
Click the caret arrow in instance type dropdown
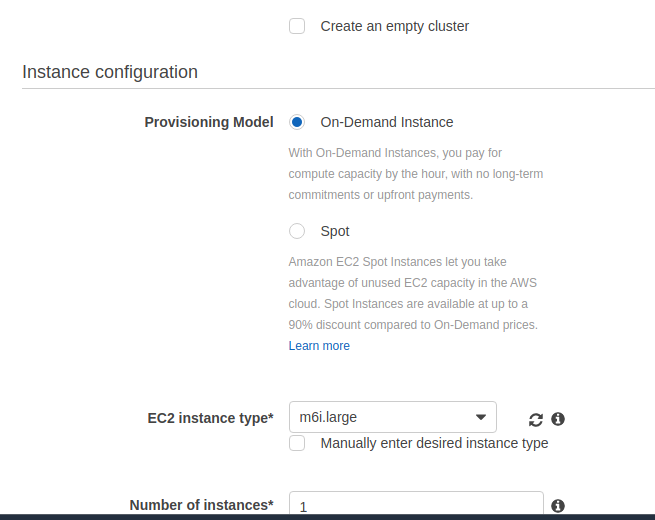click(481, 417)
